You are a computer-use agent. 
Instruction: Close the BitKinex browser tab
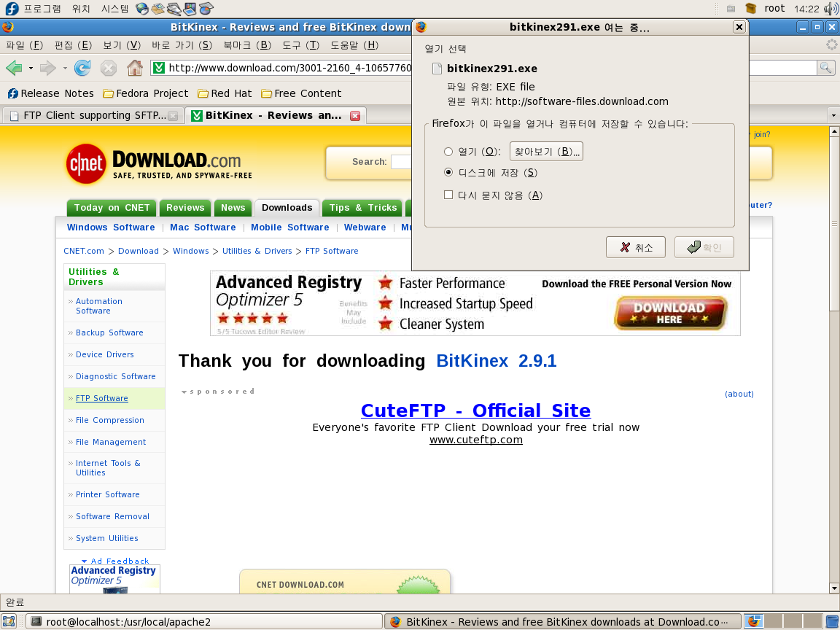[x=355, y=116]
